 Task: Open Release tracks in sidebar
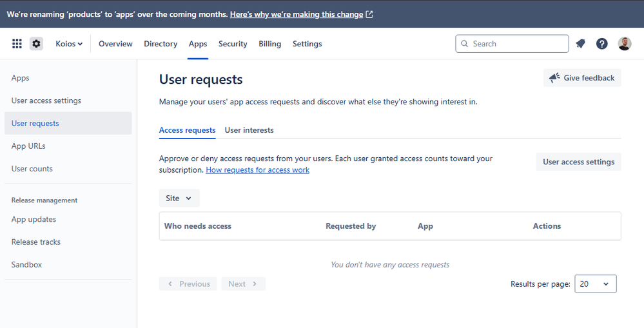pyautogui.click(x=68, y=242)
